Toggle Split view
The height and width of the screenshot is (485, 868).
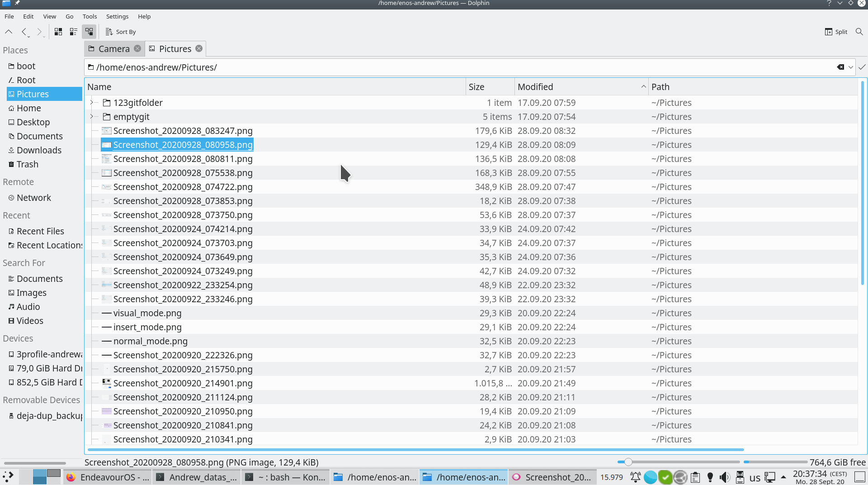(x=836, y=32)
